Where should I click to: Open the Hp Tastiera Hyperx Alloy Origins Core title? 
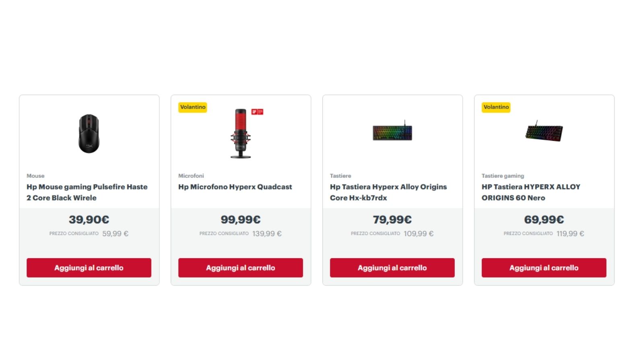[x=388, y=192]
